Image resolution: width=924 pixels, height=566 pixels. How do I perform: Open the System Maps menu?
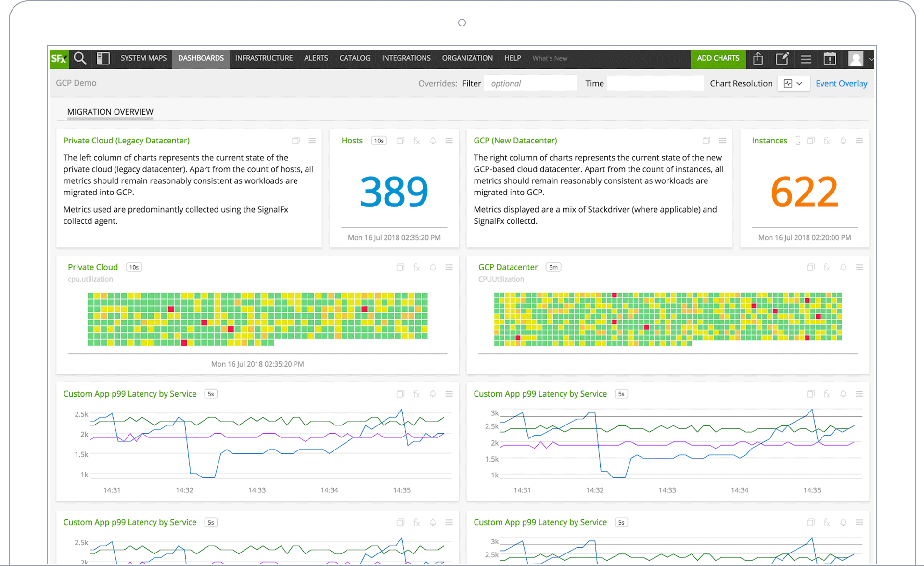tap(143, 58)
